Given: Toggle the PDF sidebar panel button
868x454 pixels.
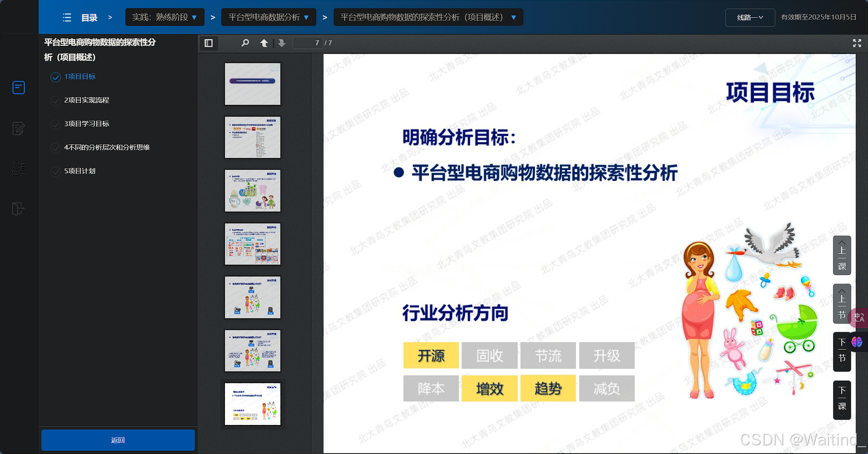Looking at the screenshot, I should [209, 43].
